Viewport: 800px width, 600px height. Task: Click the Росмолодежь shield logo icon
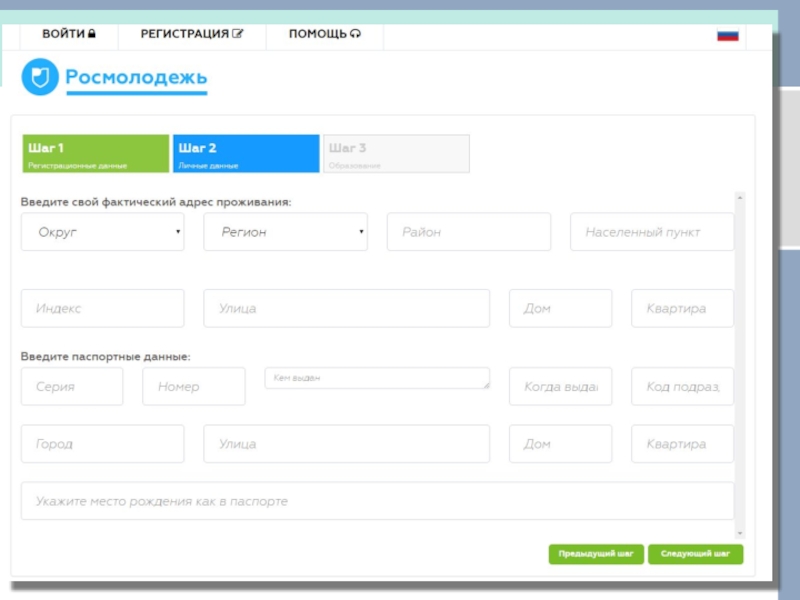coord(40,77)
